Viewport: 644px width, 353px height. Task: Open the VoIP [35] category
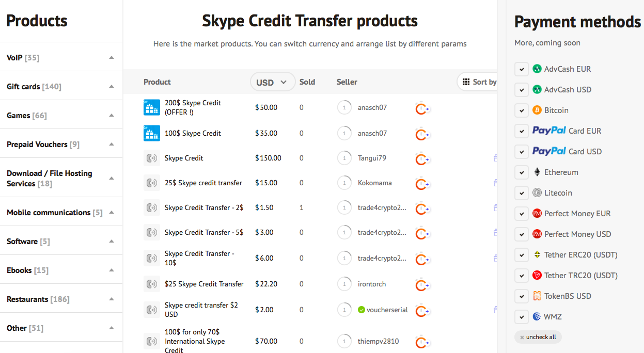pos(23,58)
